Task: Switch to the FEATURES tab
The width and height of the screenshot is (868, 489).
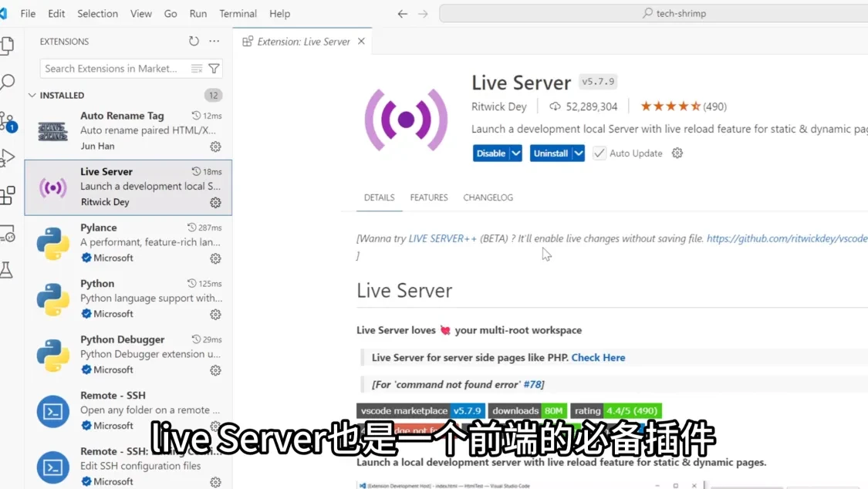Action: (429, 197)
